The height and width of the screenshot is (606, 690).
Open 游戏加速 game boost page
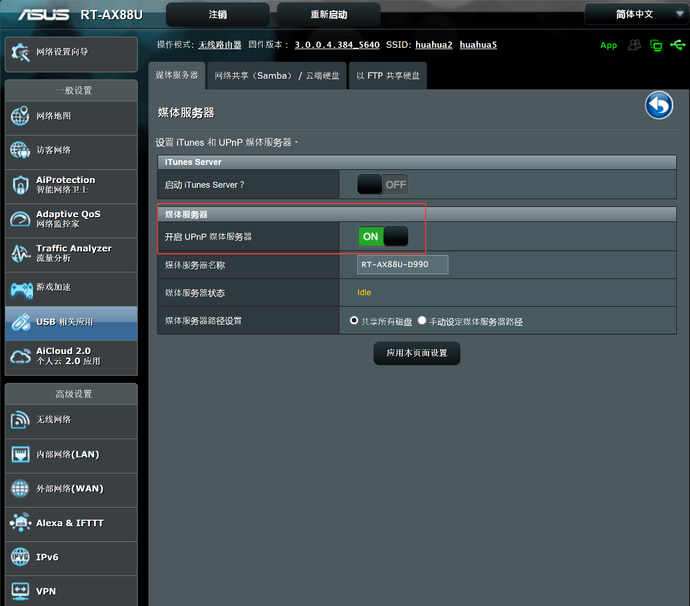click(70, 288)
